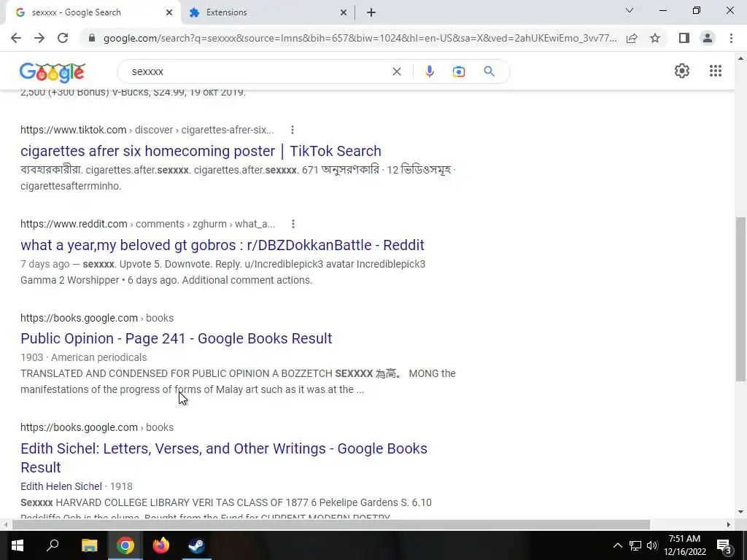The image size is (747, 560).
Task: Click the reddit.com result URL
Action: (x=147, y=224)
